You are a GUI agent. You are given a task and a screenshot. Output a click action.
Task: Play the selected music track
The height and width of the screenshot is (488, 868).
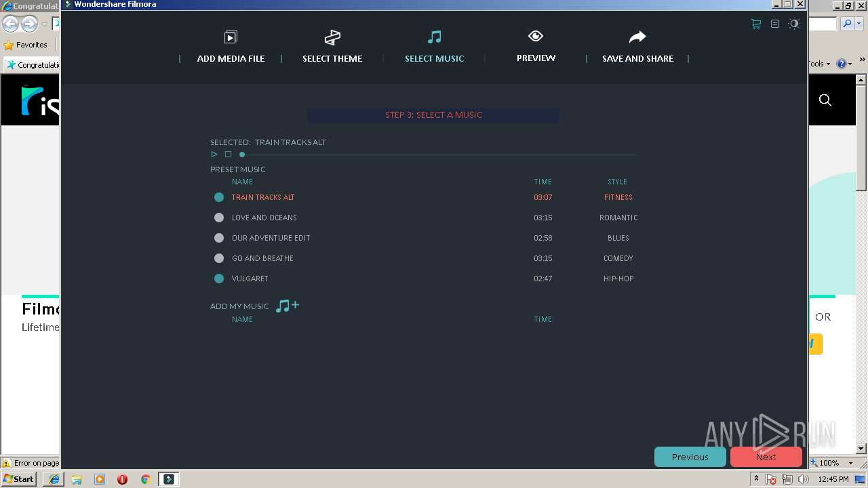coord(214,155)
